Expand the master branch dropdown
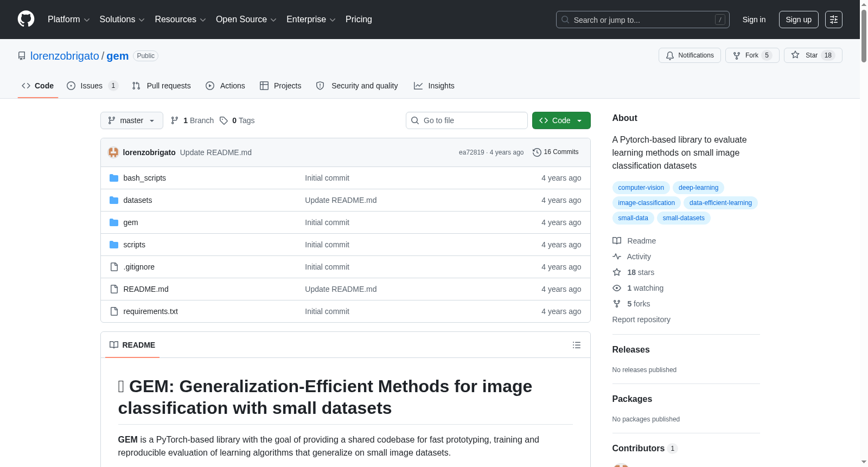Screen dimensions: 868x467 click(132, 120)
